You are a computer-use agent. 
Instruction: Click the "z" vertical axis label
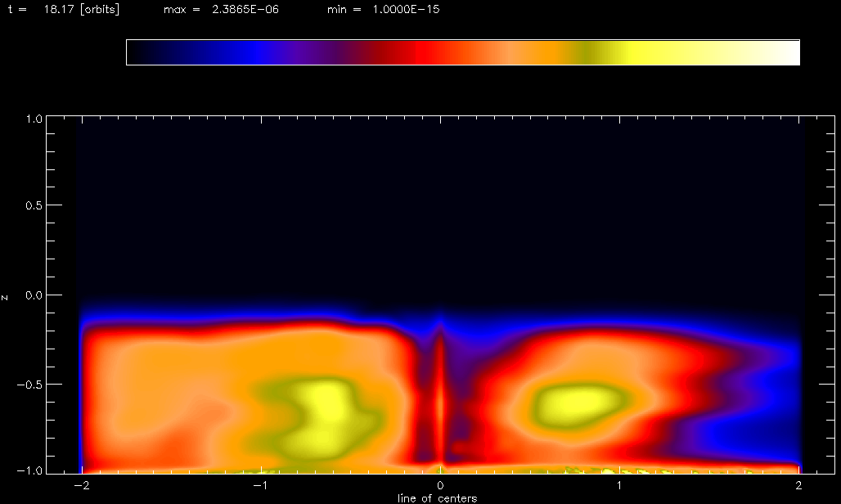[6, 296]
